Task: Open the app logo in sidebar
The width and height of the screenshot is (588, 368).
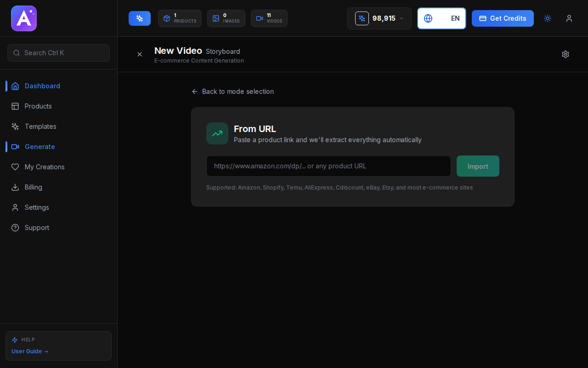Action: pyautogui.click(x=23, y=18)
